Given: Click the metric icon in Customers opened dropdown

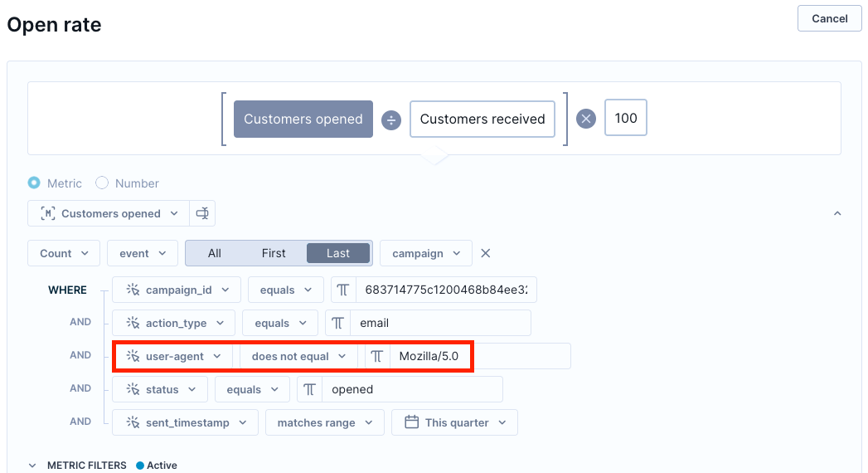Looking at the screenshot, I should click(47, 213).
